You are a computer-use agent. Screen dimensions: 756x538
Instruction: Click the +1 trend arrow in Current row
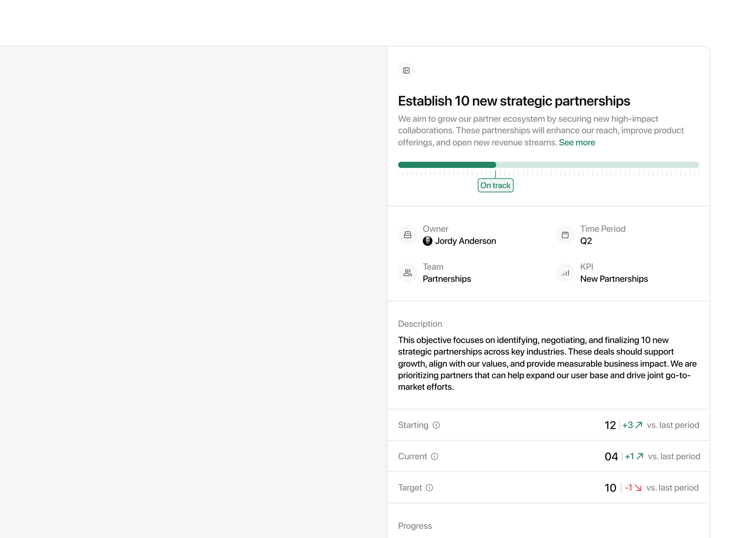pos(640,457)
